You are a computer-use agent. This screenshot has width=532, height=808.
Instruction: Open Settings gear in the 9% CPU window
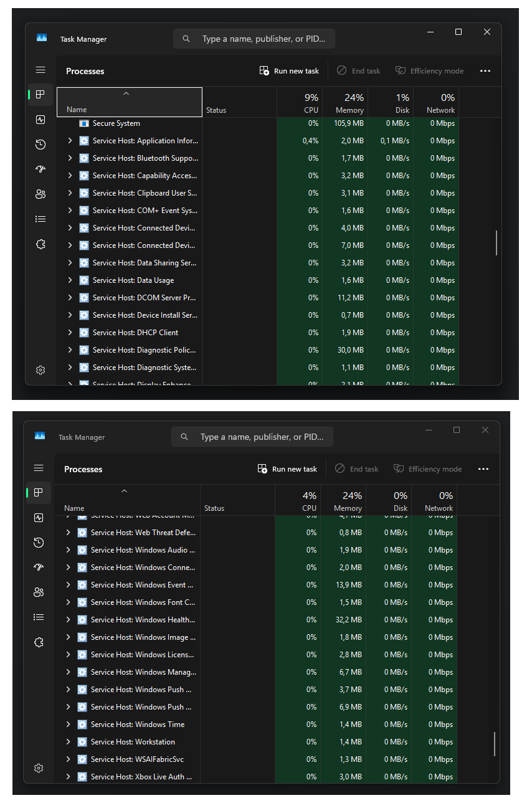pyautogui.click(x=40, y=370)
